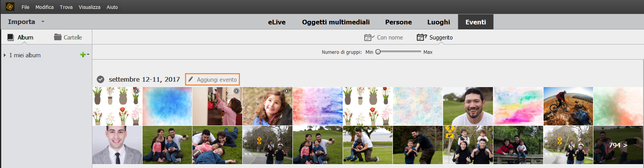Click the Suggerito calendar icon
The height and width of the screenshot is (168, 644).
(421, 37)
